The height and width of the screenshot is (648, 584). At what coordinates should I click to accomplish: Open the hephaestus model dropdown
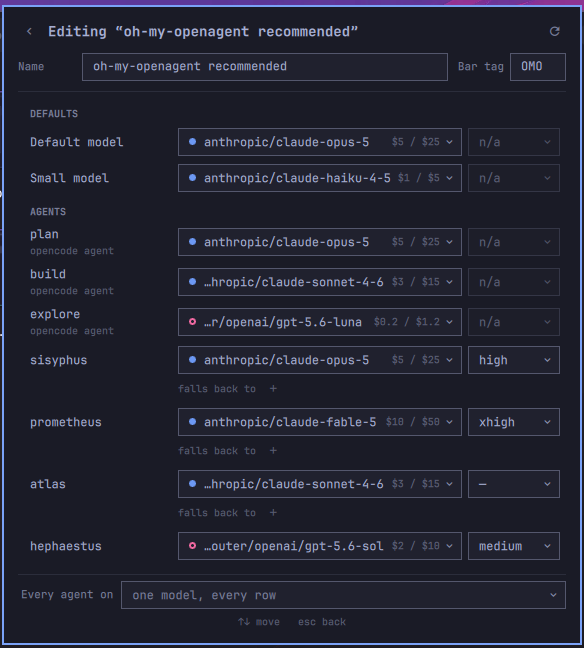point(319,546)
